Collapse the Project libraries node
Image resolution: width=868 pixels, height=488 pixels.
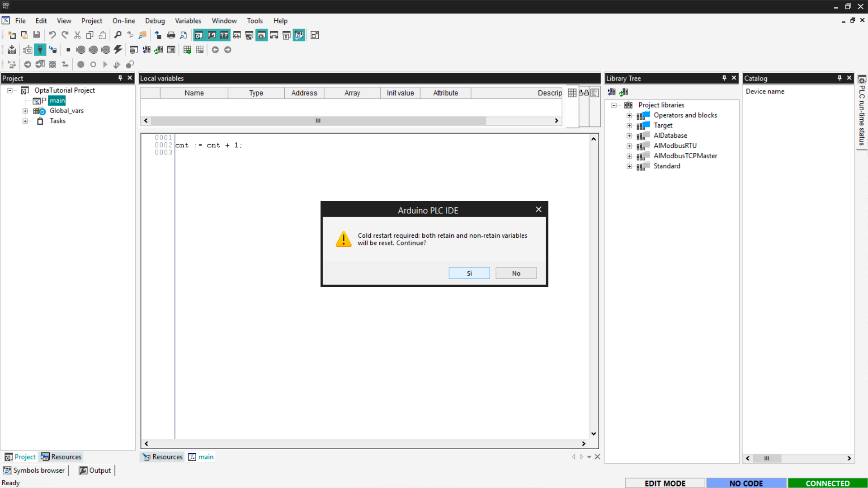614,105
